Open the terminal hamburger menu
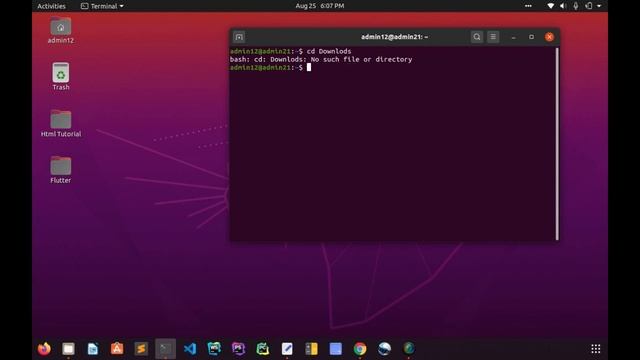Viewport: 640px width, 360px height. pos(493,37)
